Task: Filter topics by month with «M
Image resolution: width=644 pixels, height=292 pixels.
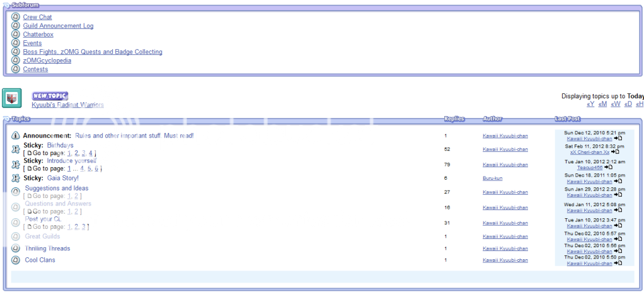Action: 602,104
